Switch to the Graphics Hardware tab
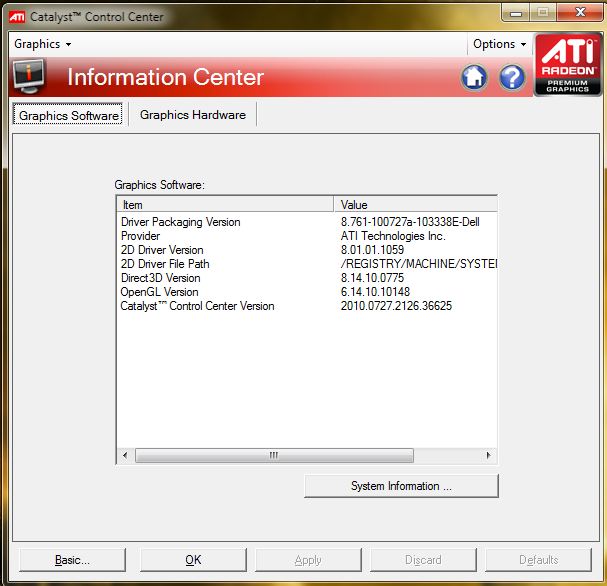The image size is (607, 586). [x=193, y=115]
